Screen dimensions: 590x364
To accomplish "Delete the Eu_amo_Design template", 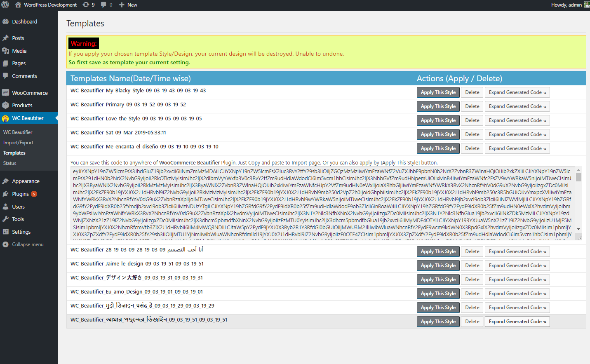I will (472, 294).
